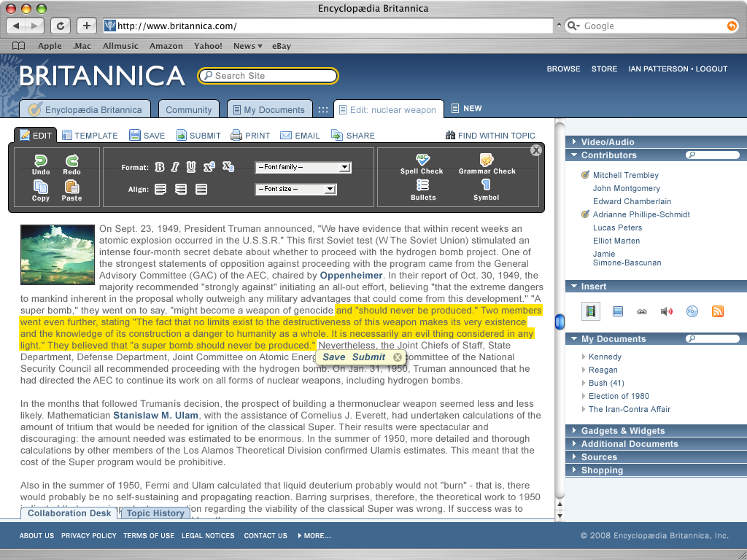This screenshot has width=747, height=560.
Task: Click LOGOUT link
Action: 711,69
